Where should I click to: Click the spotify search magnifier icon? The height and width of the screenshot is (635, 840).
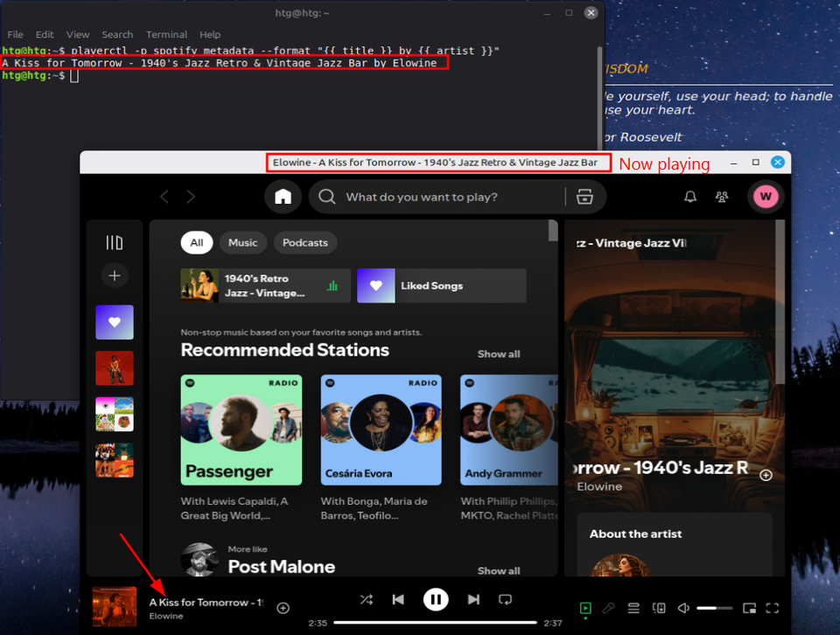pos(326,197)
